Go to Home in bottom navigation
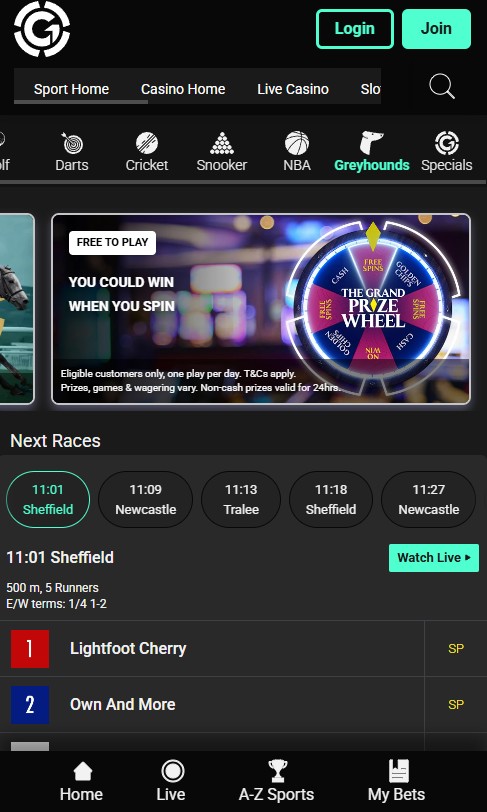The image size is (487, 812). (81, 781)
